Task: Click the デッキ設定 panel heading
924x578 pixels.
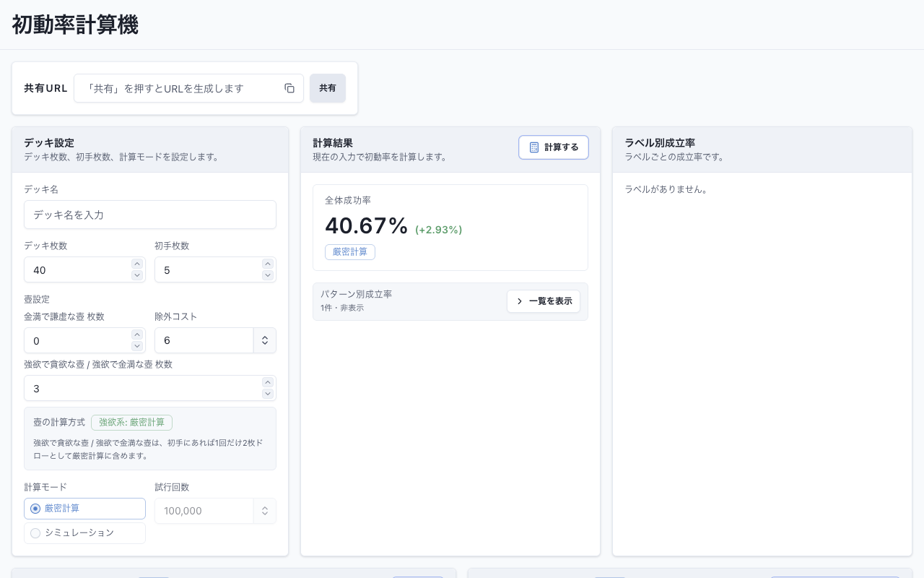Action: coord(49,143)
